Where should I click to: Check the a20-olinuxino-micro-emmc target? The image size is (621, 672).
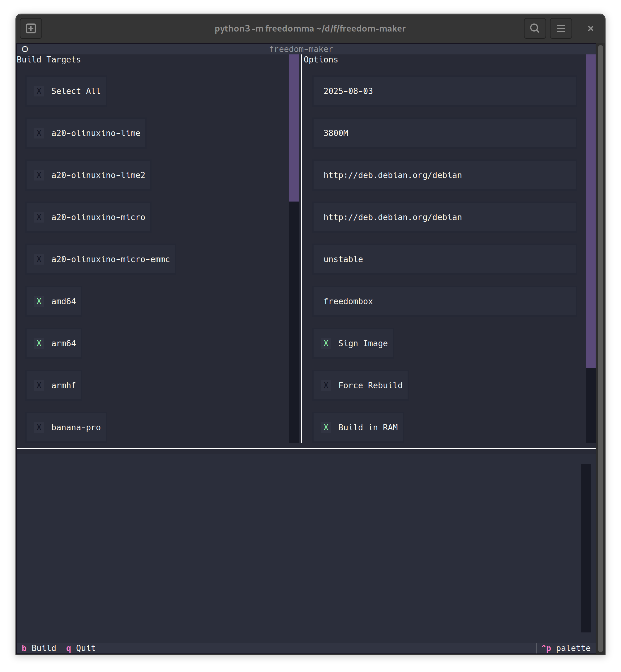(101, 259)
